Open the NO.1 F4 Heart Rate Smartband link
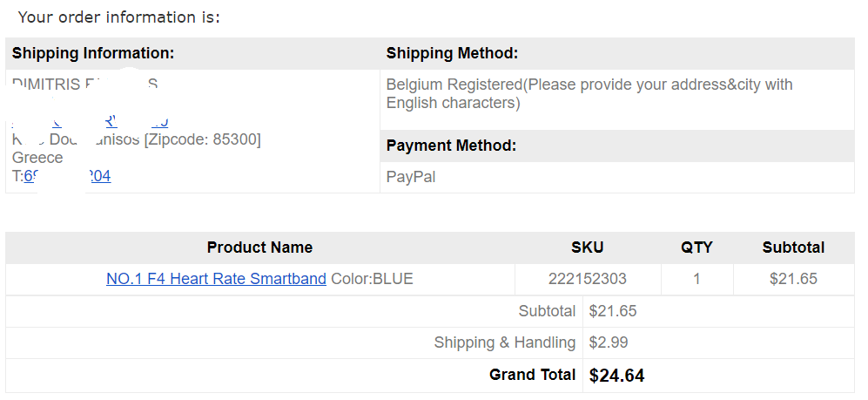868x400 pixels. coord(216,279)
